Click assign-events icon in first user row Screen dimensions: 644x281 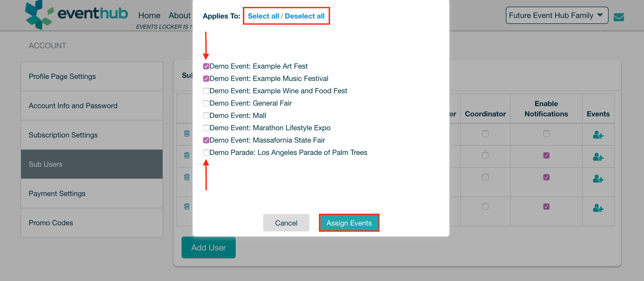598,135
